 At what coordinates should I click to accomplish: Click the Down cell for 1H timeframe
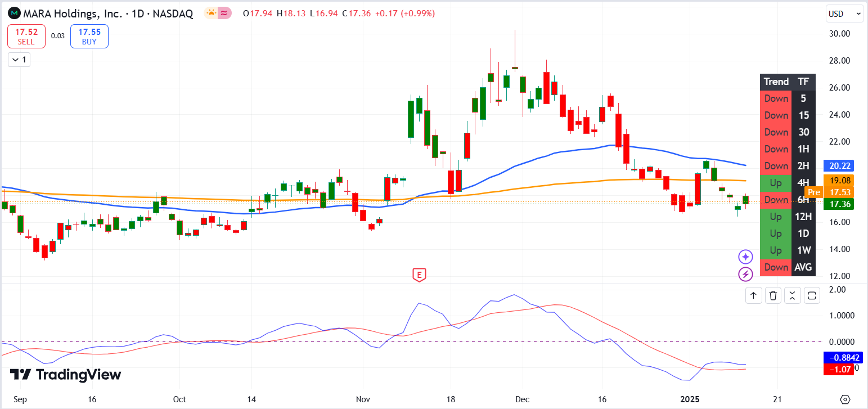[776, 149]
